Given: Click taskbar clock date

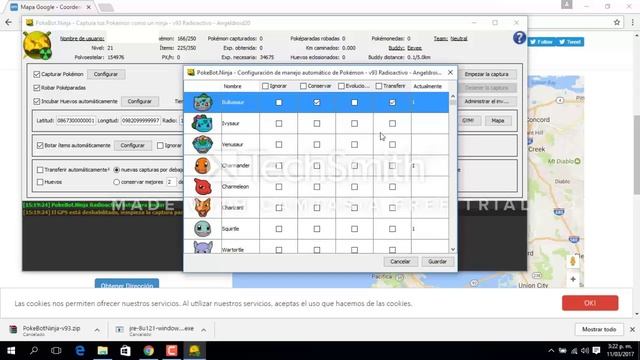Looking at the screenshot, I should (620, 351).
